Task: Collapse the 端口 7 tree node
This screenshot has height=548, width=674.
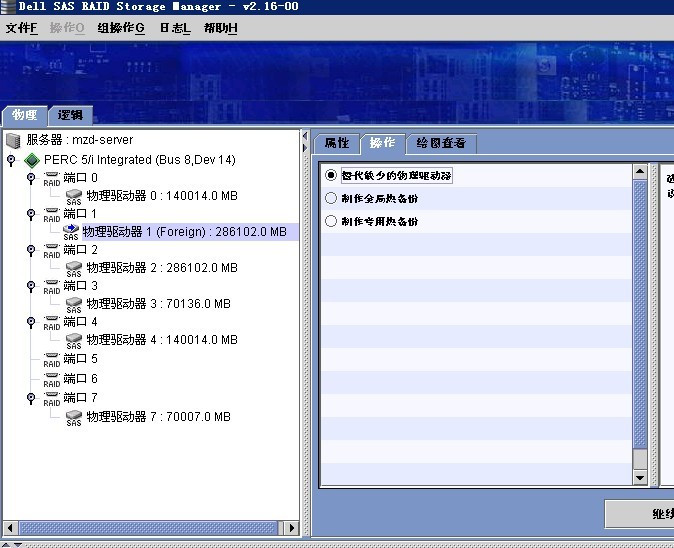Action: coord(31,398)
